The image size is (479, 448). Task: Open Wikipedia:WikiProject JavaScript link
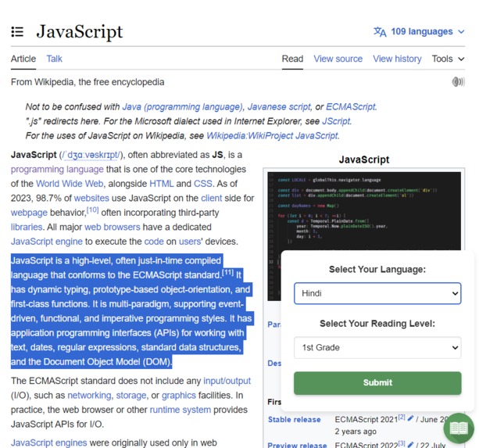coord(272,135)
